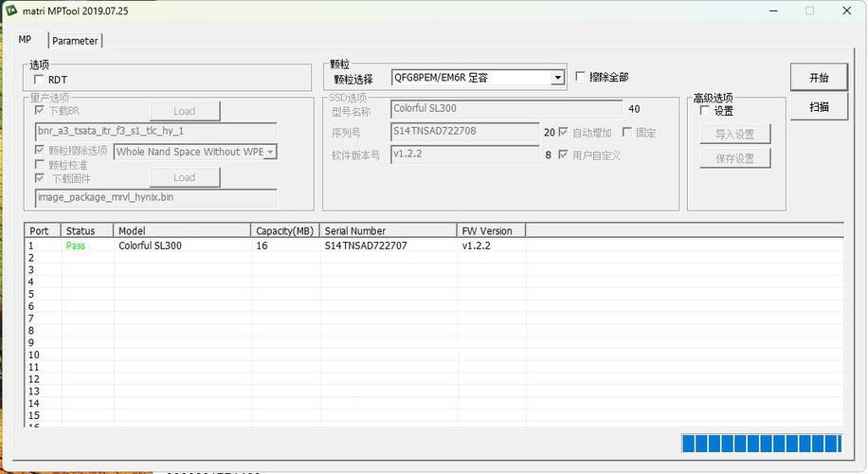Screen dimensions: 868x474
Task: Click the FW Version column header
Action: click(x=491, y=231)
